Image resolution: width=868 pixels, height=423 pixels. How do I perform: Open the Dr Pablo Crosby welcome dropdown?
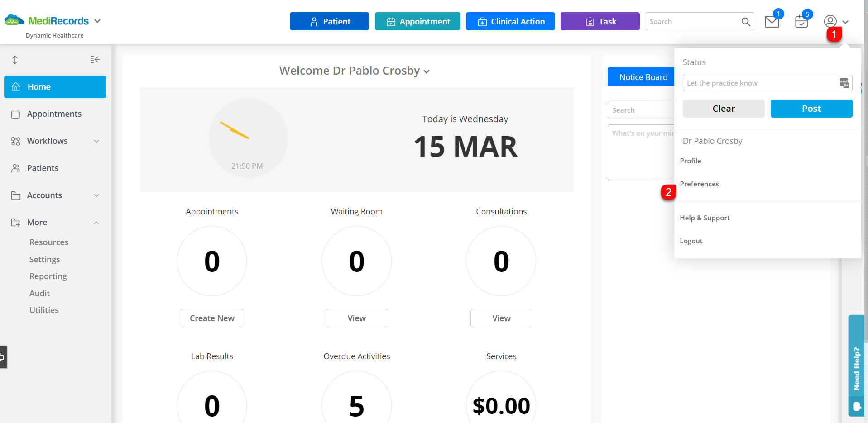tap(427, 71)
